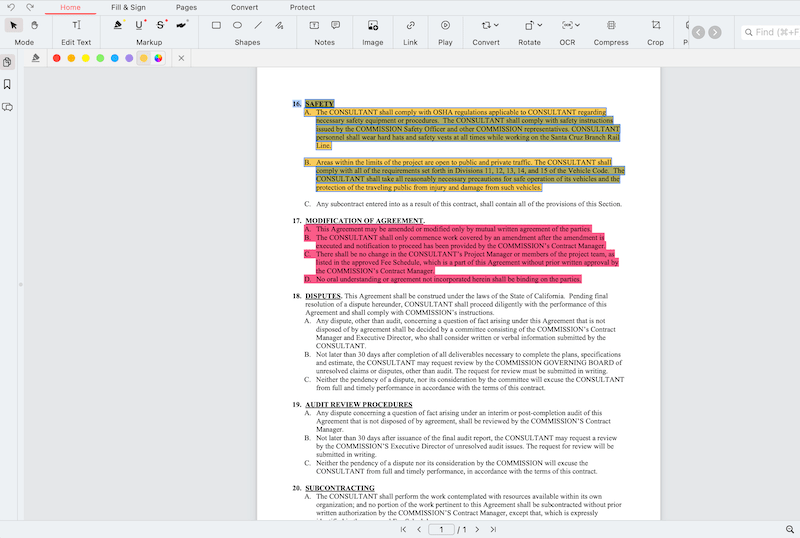
Task: Click the highlighter icon in color bar
Action: pyautogui.click(x=36, y=58)
